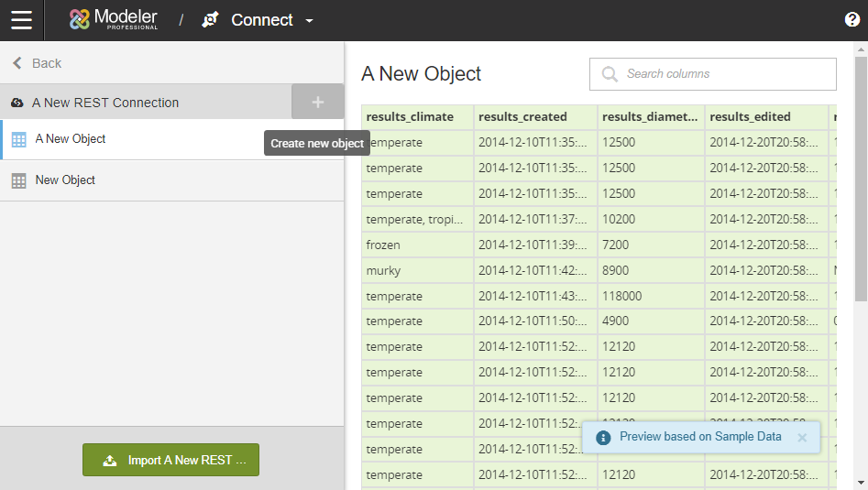The height and width of the screenshot is (490, 868).
Task: Click the table icon next to New Object
Action: pyautogui.click(x=18, y=180)
